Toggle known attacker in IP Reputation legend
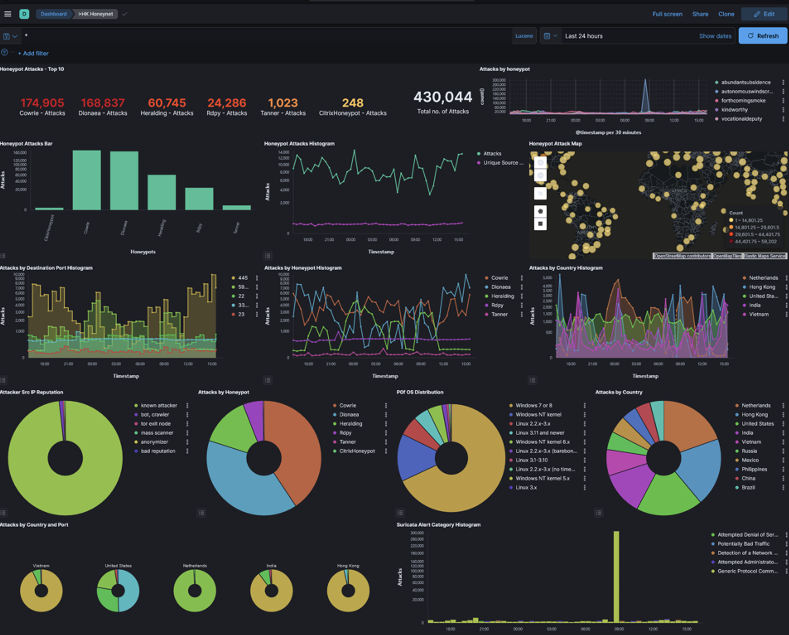 [158, 406]
